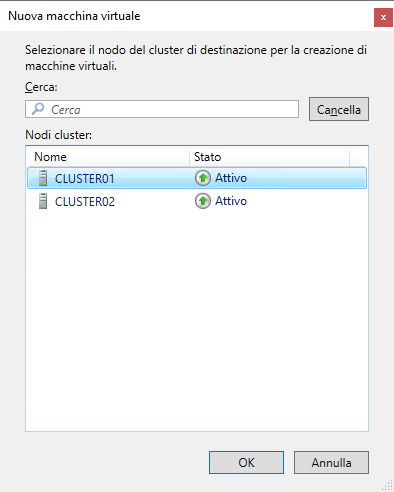This screenshot has height=492, width=394.
Task: Focus the Cerca search field
Action: tap(162, 109)
